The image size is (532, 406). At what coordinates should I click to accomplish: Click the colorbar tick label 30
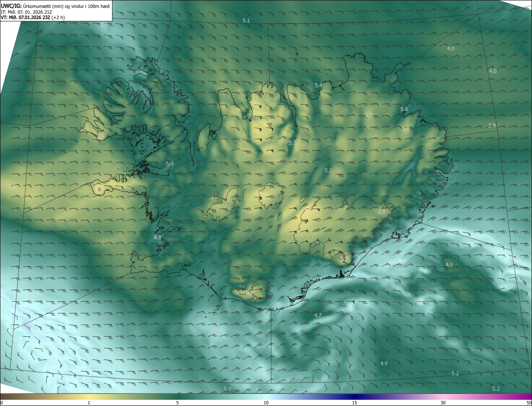click(x=443, y=403)
